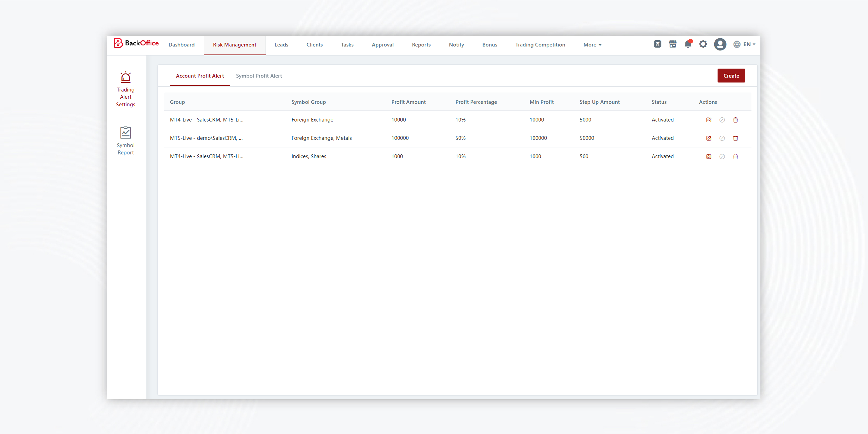Viewport: 868px width, 434px height.
Task: Click the globe language icon
Action: [737, 45]
